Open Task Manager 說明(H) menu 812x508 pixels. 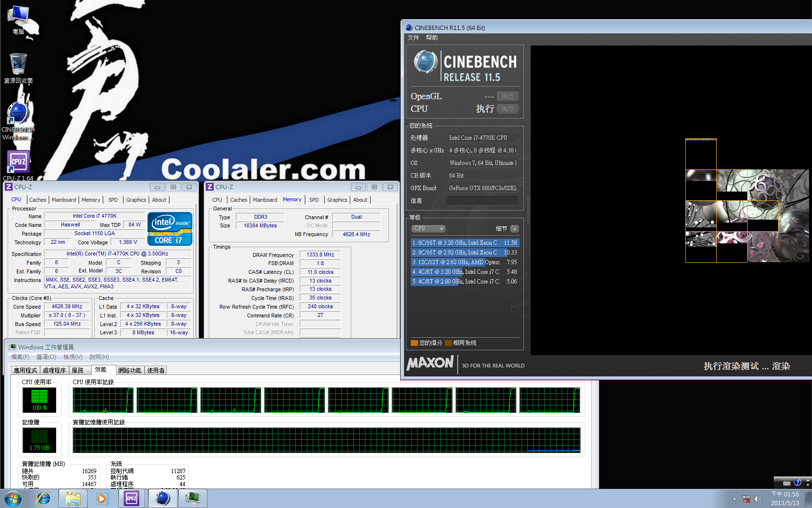point(99,357)
